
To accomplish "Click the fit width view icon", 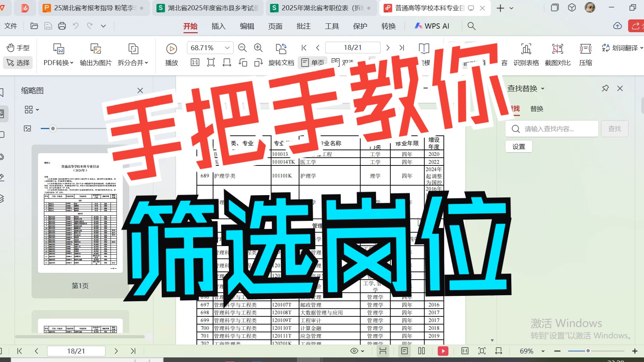I will coord(227,63).
